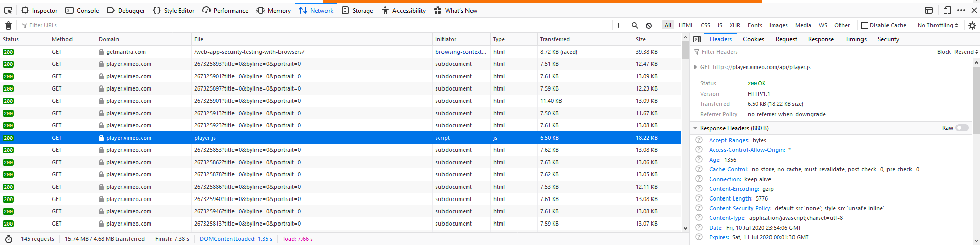Open network search magnifier icon
Screen dimensions: 980x245
(635, 25)
